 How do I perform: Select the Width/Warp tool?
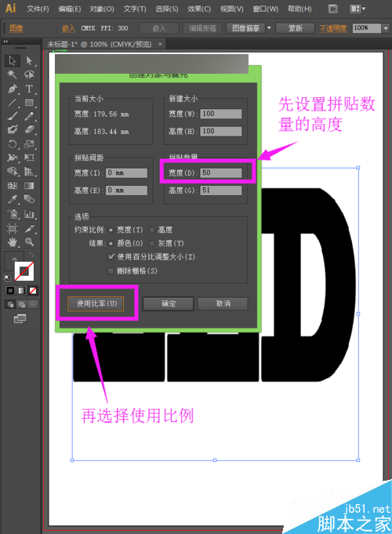pos(13,158)
